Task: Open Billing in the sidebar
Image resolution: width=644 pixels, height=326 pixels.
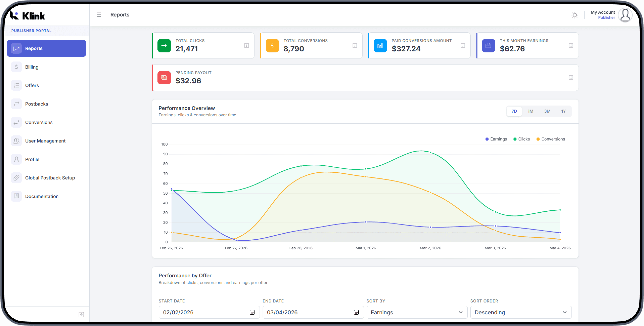Action: click(x=32, y=67)
